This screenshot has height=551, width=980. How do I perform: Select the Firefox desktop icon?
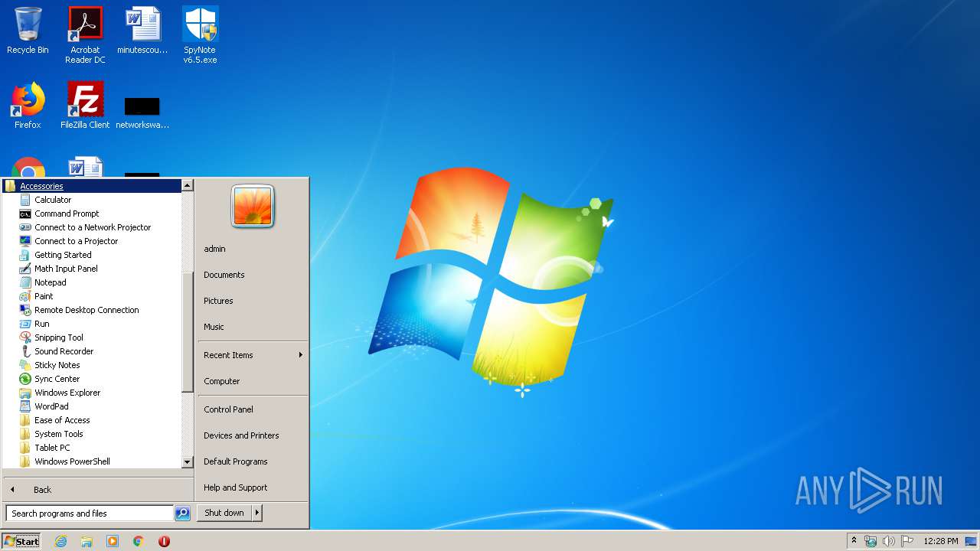click(28, 106)
